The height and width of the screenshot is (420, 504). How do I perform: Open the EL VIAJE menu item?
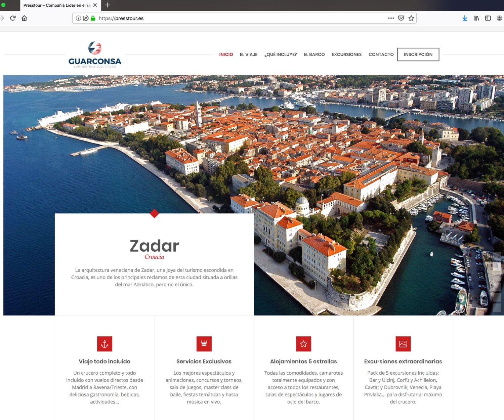pos(249,54)
